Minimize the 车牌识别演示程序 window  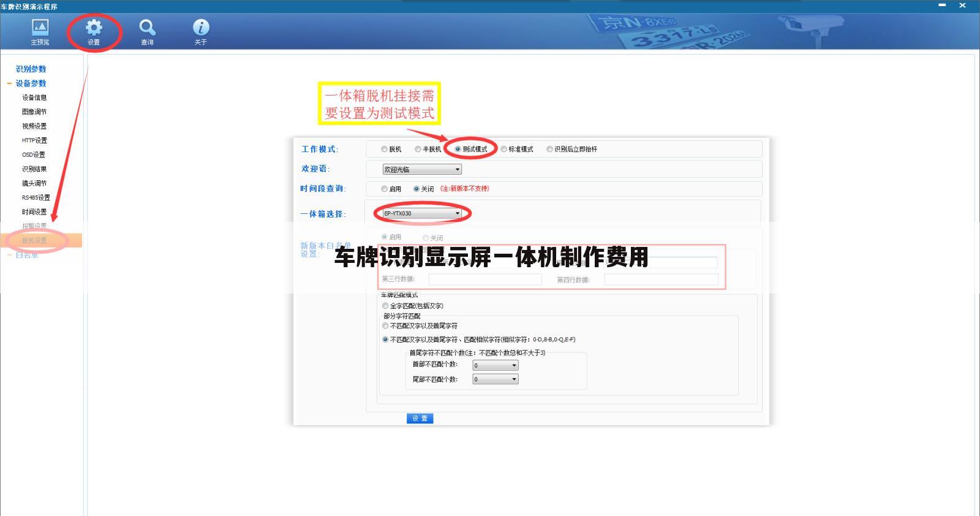942,5
